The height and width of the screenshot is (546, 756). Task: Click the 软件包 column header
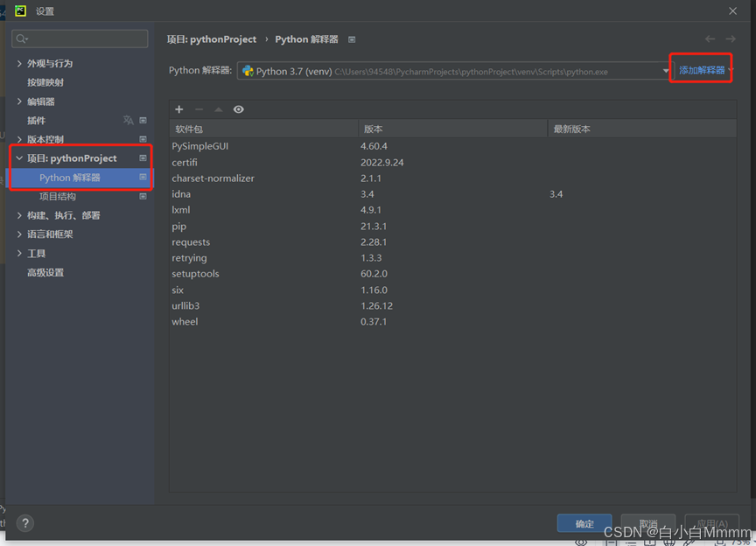263,129
